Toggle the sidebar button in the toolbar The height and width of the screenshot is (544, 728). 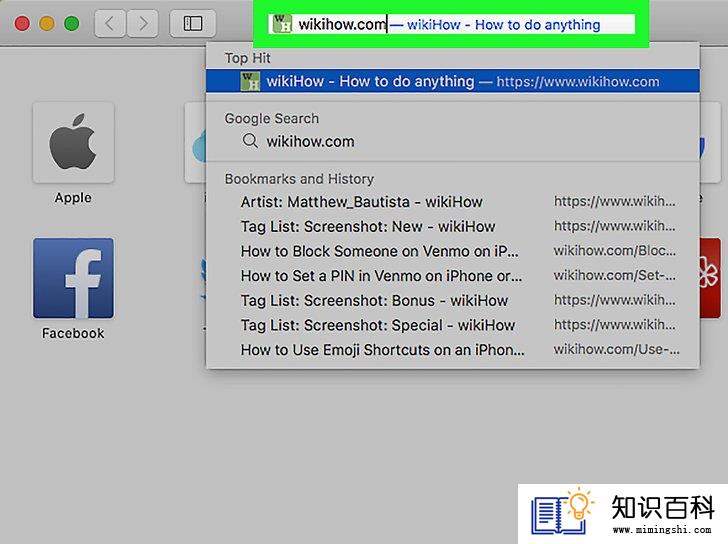(193, 23)
